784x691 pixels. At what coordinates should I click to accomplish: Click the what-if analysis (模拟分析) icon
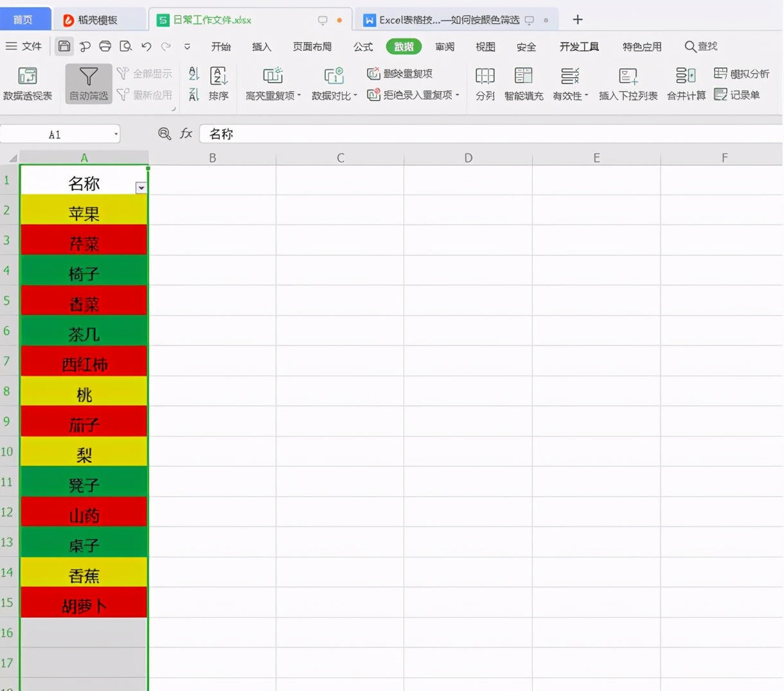[720, 74]
